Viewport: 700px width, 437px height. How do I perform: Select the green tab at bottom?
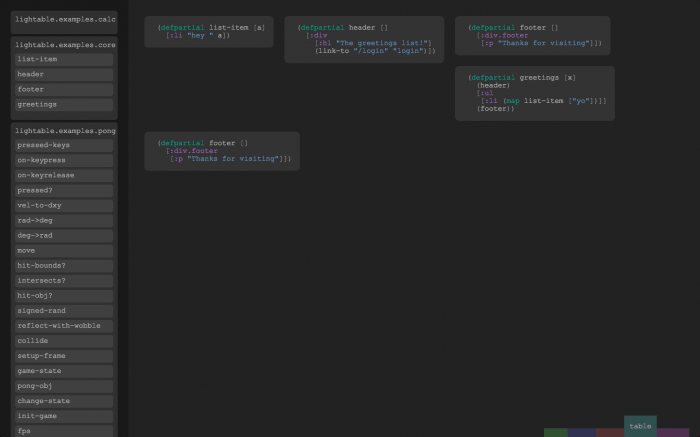556,433
